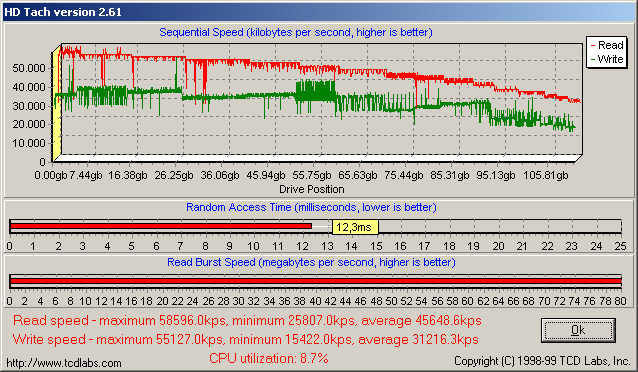
Task: Open the http://www.tcdlabs.com link
Action: (x=64, y=363)
